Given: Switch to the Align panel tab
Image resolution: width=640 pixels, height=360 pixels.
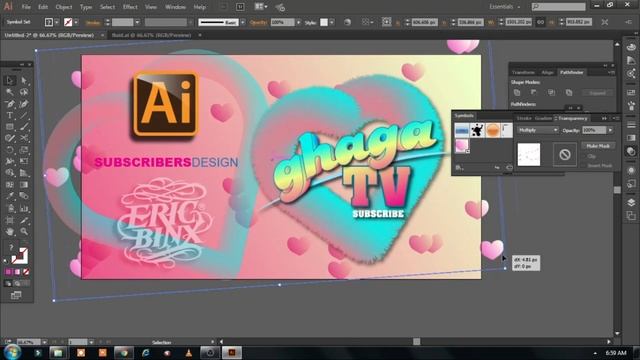Looking at the screenshot, I should (547, 72).
